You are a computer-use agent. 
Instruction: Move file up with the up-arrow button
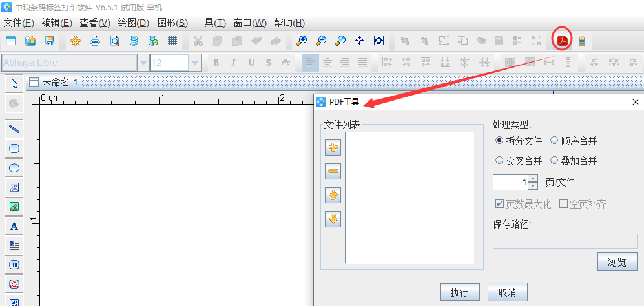pos(333,195)
